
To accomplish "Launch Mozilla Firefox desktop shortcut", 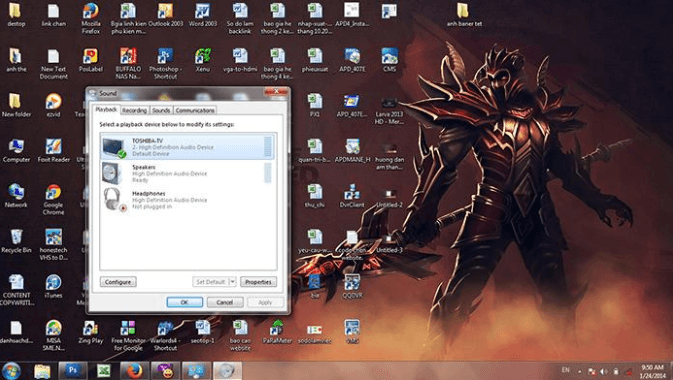I will point(91,18).
